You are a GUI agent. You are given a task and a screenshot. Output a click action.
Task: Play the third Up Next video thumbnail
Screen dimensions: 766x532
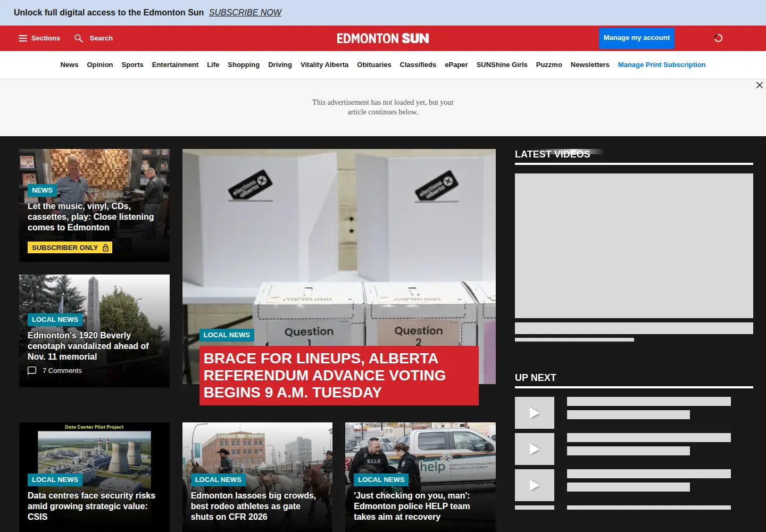click(535, 485)
